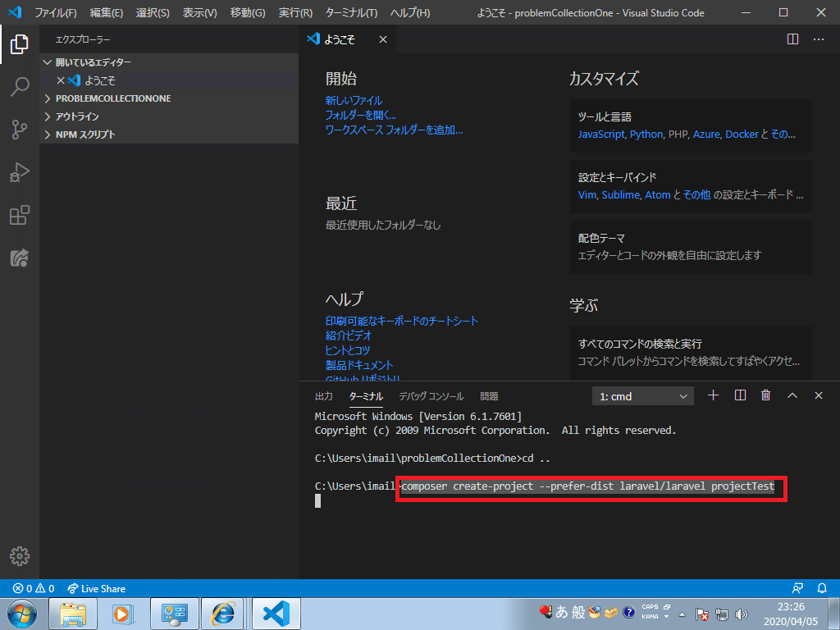
Task: Click the terminal input cursor line
Action: 317,500
